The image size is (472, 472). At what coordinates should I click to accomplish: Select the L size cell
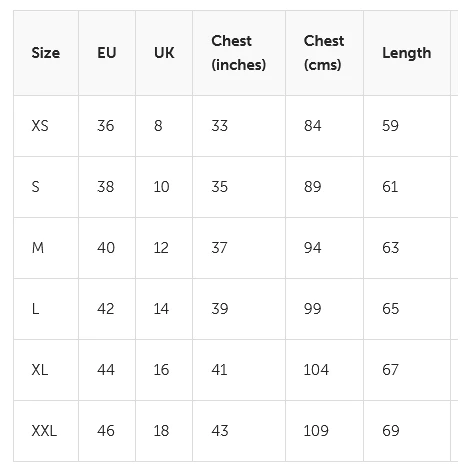click(x=46, y=309)
